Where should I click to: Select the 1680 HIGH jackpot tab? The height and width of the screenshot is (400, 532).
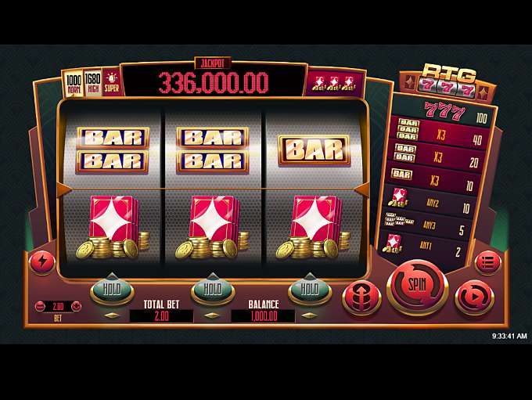click(x=92, y=84)
